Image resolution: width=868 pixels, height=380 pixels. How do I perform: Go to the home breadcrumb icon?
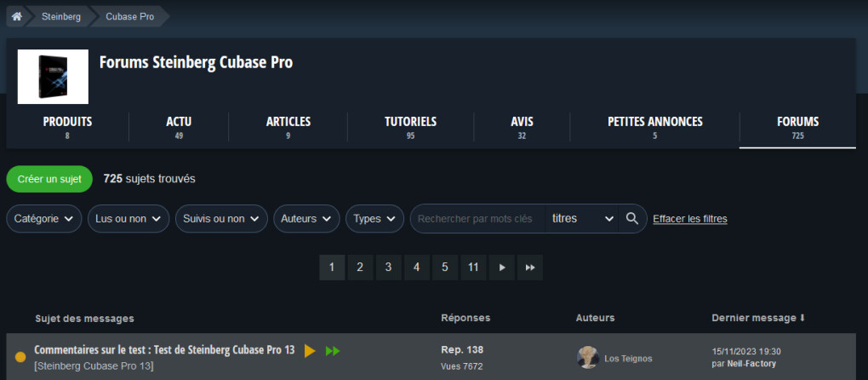click(17, 17)
